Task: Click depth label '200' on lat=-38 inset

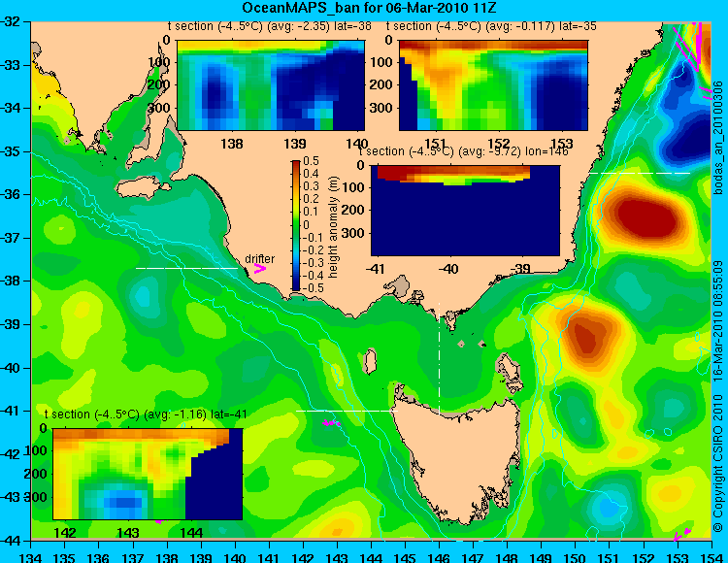Action: (159, 84)
